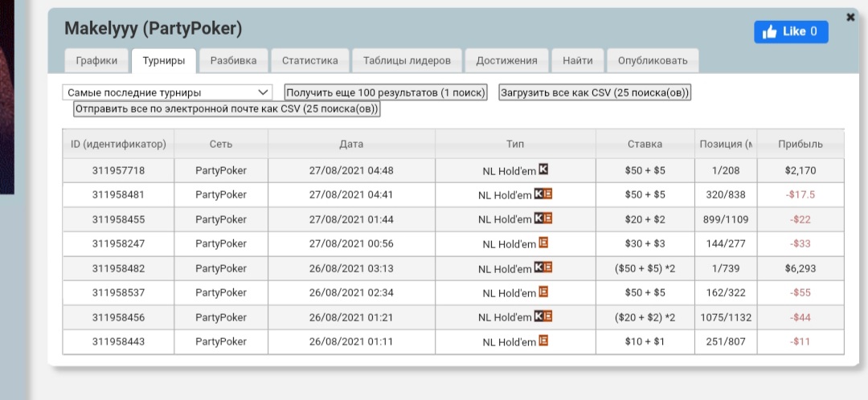
Task: Click the orange icon in tournament 311958443 row
Action: click(x=543, y=341)
